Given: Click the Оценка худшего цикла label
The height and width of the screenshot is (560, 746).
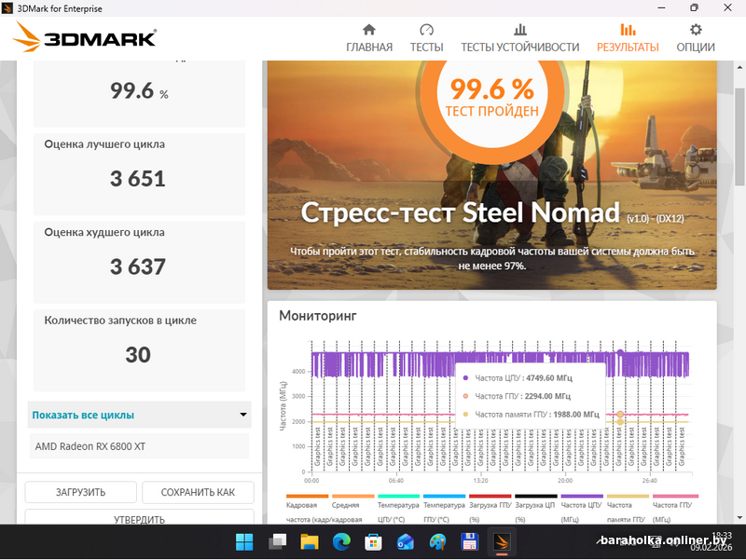Looking at the screenshot, I should pos(104,232).
